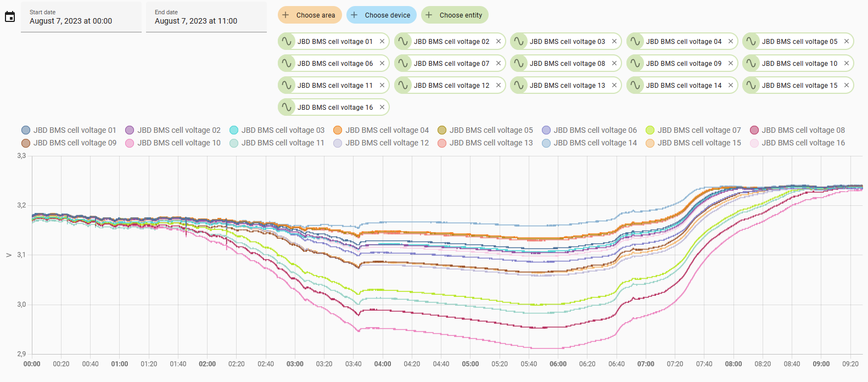Remove cell voltage 09 chip
The width and height of the screenshot is (868, 382).
tap(731, 63)
